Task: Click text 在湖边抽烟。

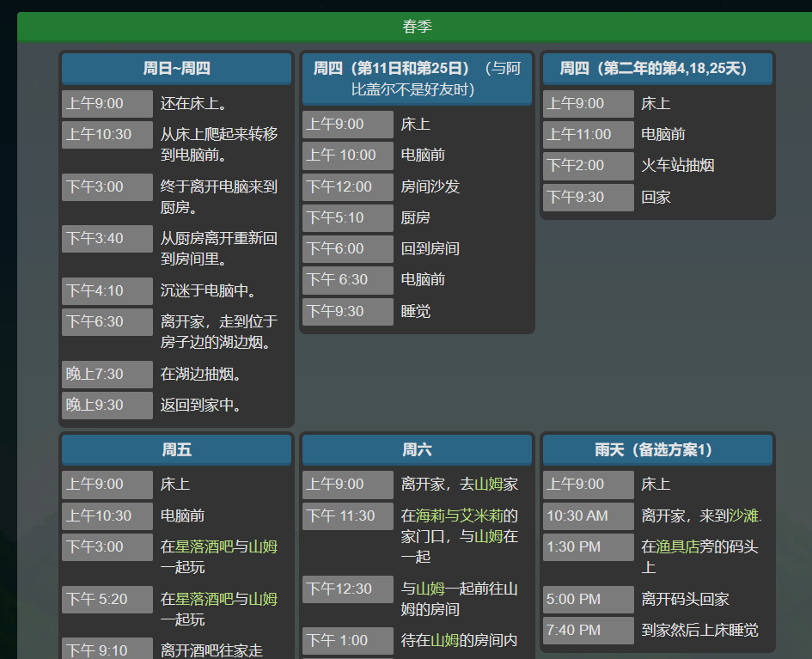Action: point(201,375)
